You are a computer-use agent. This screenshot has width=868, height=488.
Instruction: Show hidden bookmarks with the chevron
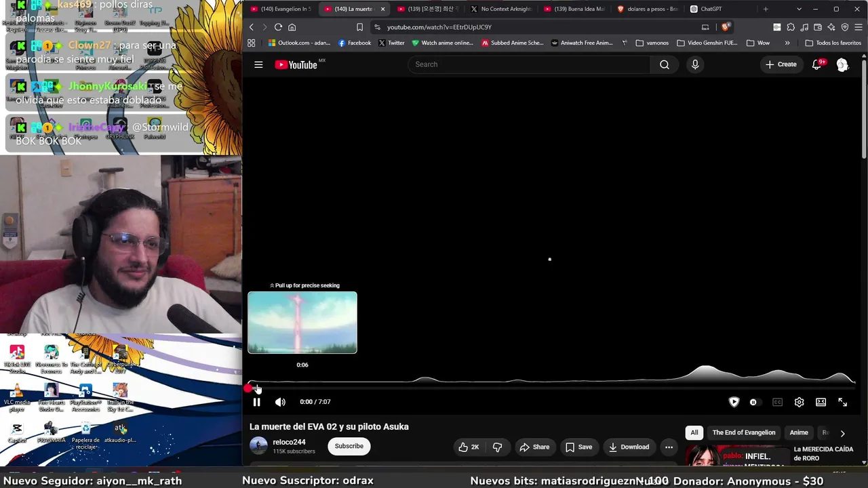coord(787,43)
